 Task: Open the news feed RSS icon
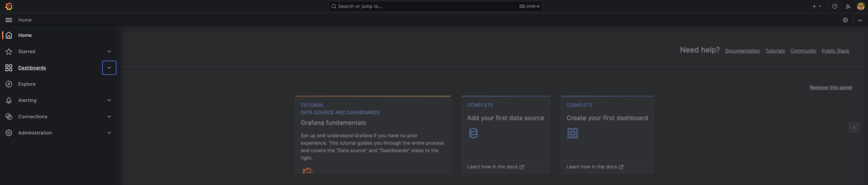click(x=848, y=6)
